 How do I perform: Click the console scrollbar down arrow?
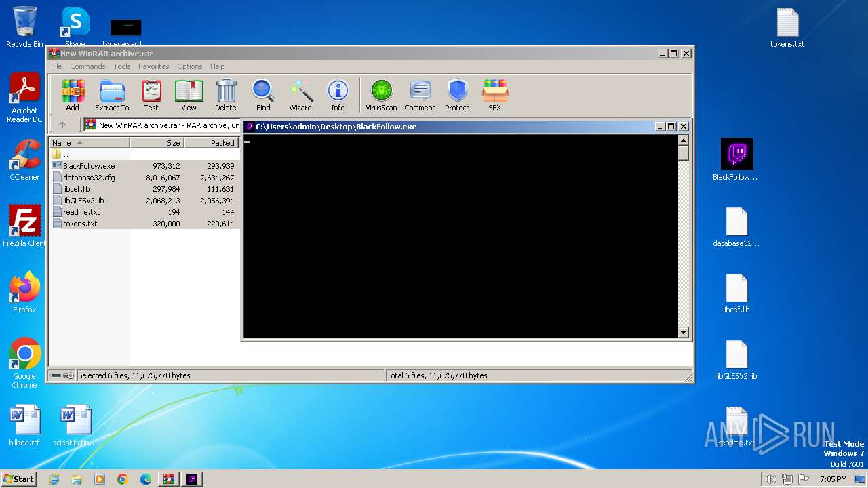coord(683,332)
